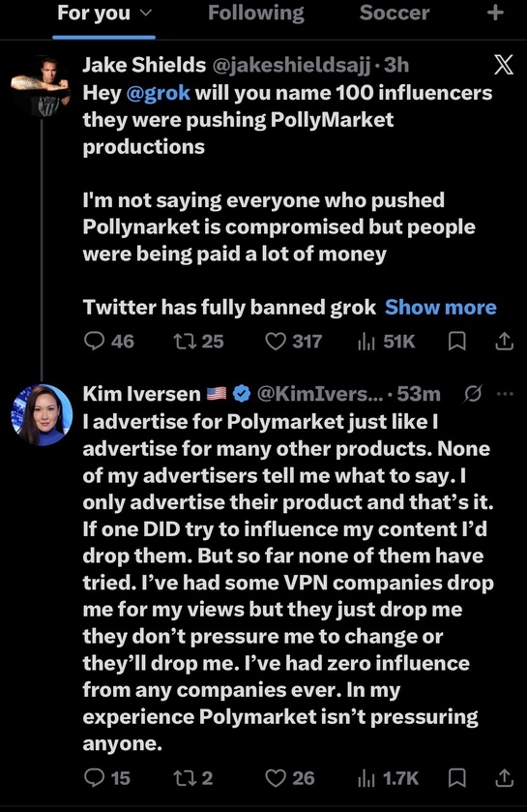
Task: Share Jake Shields' post
Action: point(504,342)
